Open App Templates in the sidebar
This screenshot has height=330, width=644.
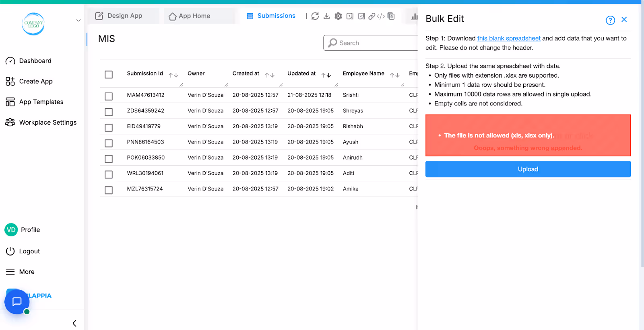[34, 102]
